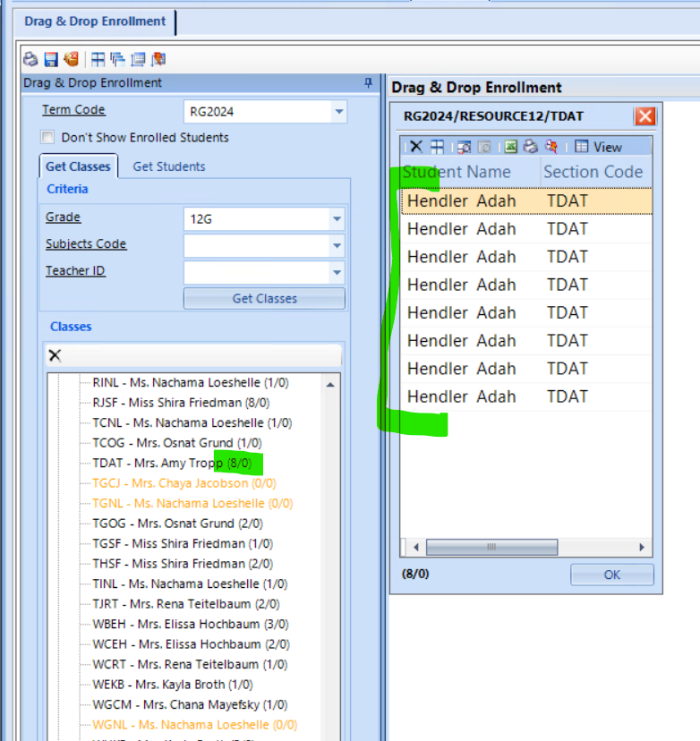Click the tile windows grid icon in main toolbar
This screenshot has height=741, width=700.
point(98,59)
